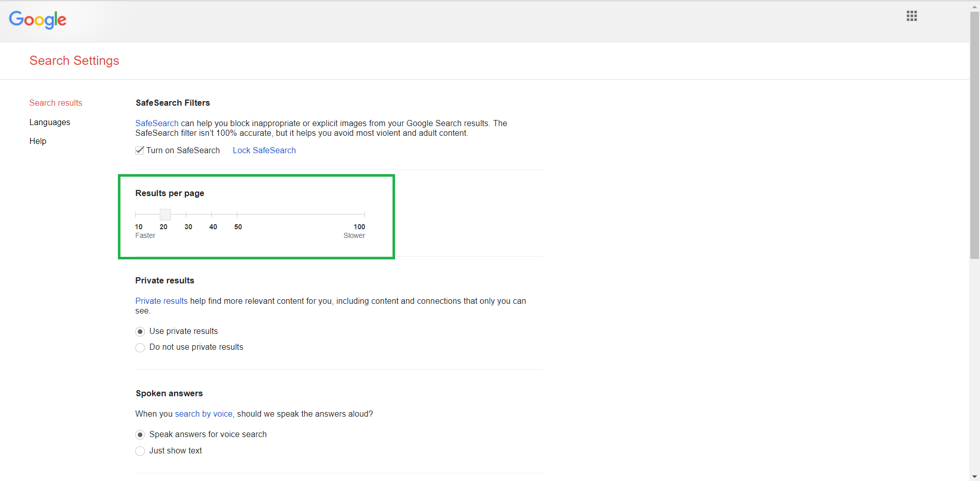The image size is (980, 481).
Task: Open the SafeSearch info link
Action: [x=157, y=123]
